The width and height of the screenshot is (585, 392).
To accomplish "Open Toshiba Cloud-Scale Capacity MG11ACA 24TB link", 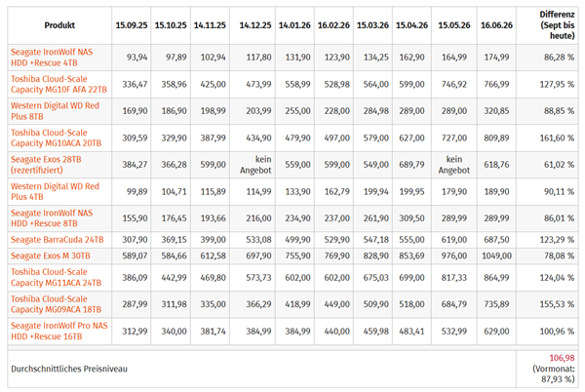I will [x=56, y=278].
